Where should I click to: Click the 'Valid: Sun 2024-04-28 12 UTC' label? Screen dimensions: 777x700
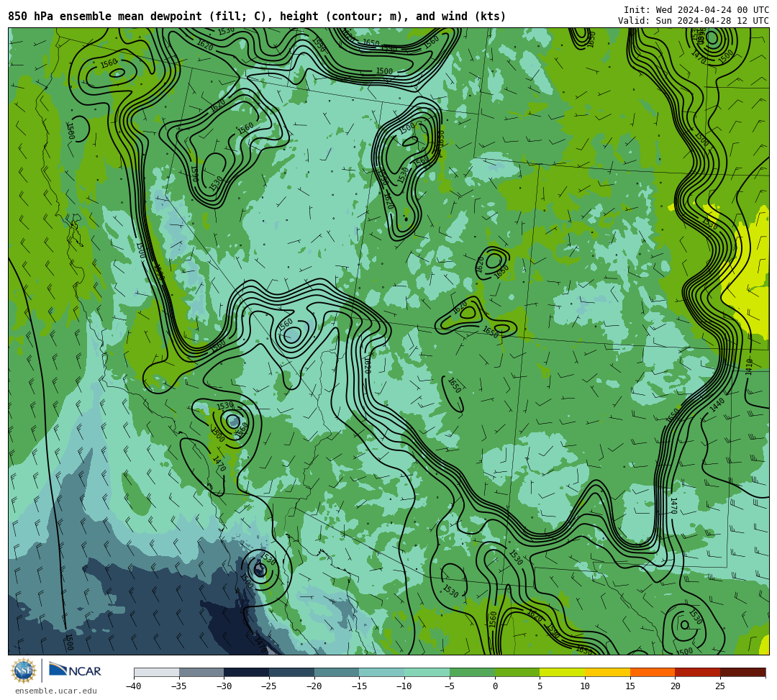(694, 21)
